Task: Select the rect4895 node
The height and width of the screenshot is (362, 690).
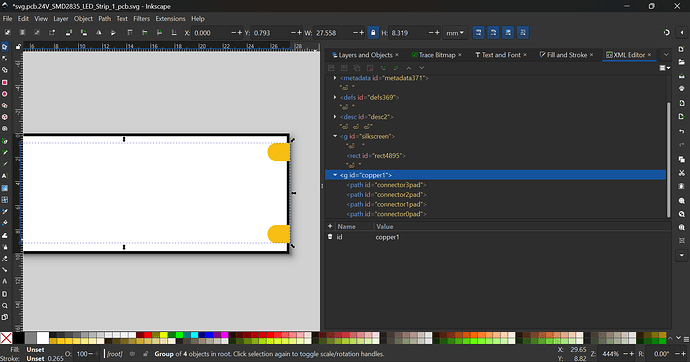Action: click(x=376, y=156)
